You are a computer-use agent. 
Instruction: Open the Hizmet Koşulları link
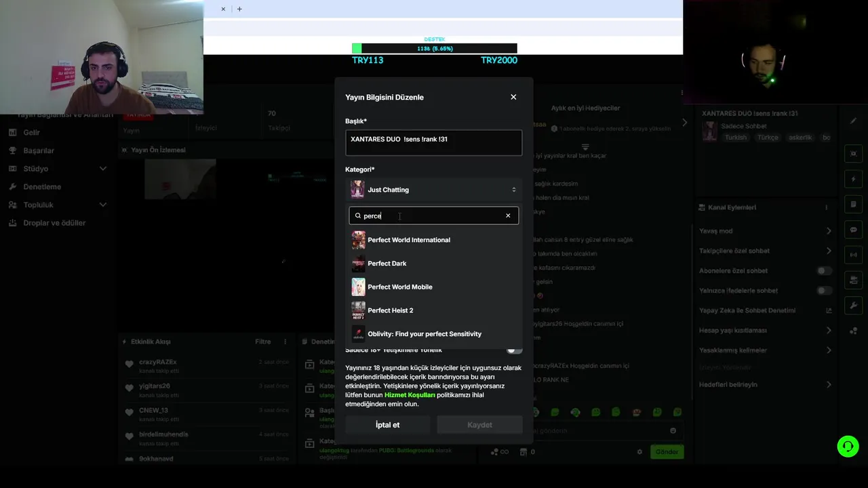pos(410,394)
